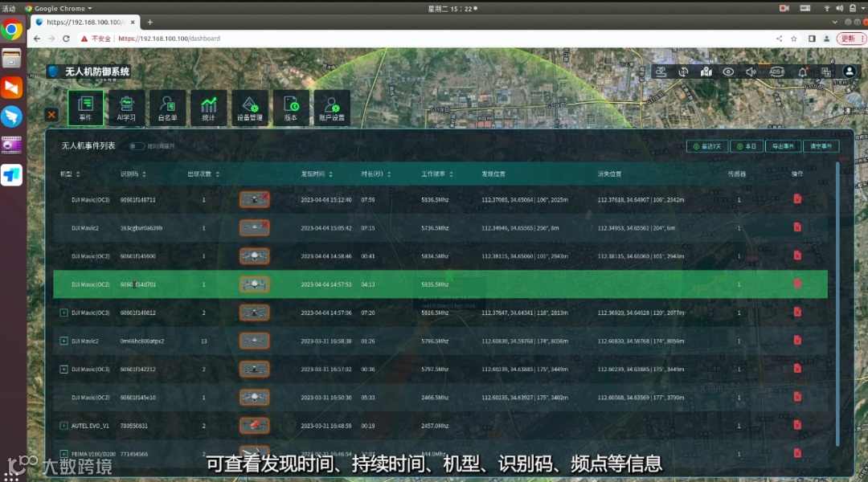Screen dimensions: 868x482
Task: Delete the 60601f145e10 event
Action: pos(797,397)
